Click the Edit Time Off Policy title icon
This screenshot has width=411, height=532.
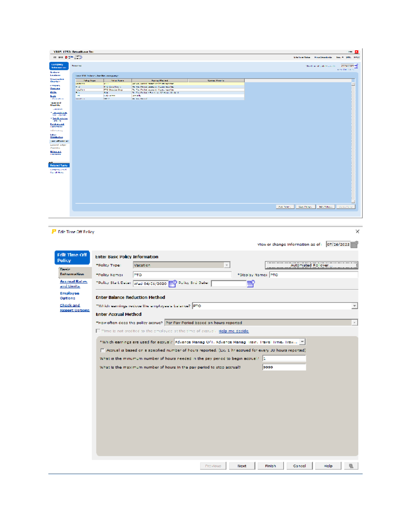[54, 232]
